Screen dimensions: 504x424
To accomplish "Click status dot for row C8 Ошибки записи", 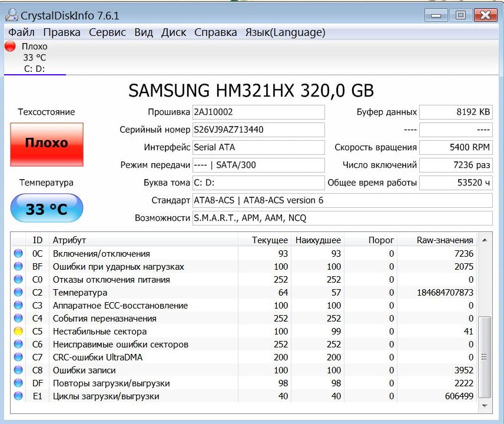I will coord(18,370).
